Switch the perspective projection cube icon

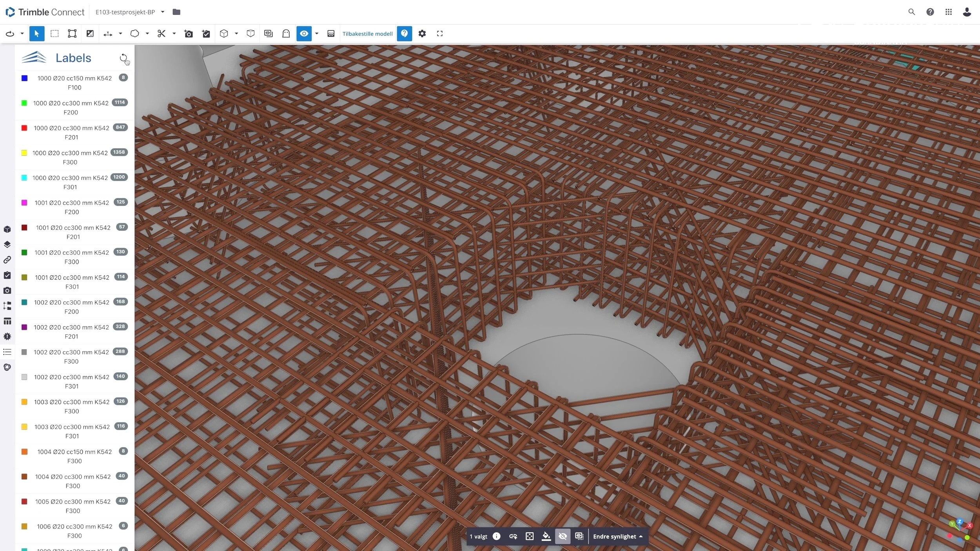point(251,34)
